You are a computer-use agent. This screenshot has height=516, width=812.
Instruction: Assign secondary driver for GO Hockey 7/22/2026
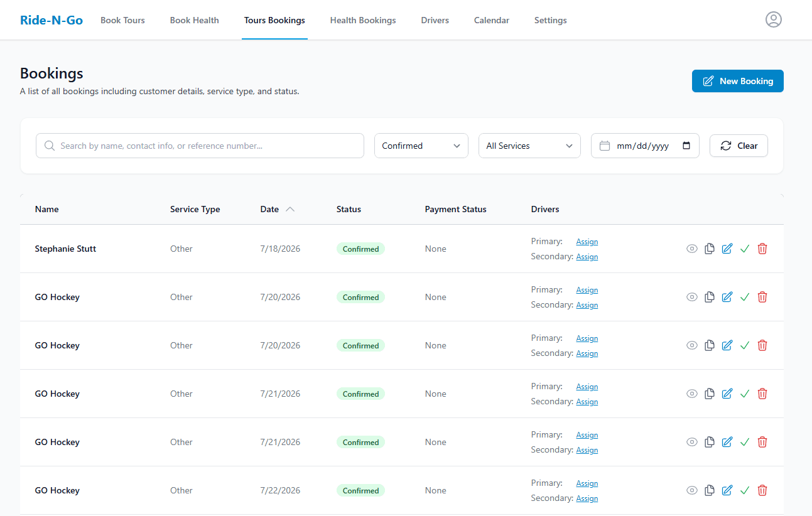click(587, 498)
